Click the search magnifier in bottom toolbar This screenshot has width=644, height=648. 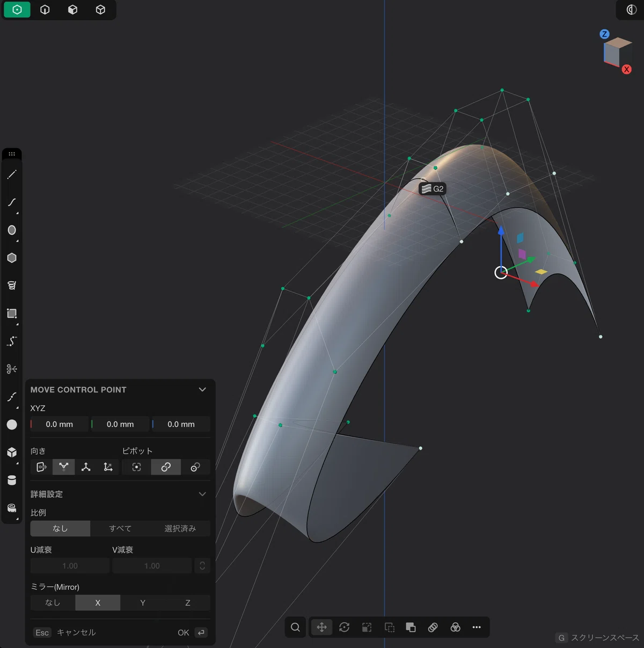[295, 627]
